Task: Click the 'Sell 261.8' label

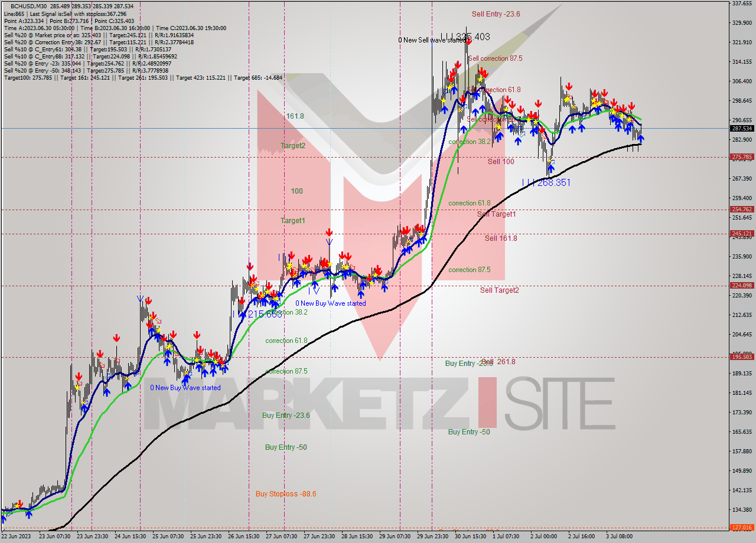Action: [498, 361]
